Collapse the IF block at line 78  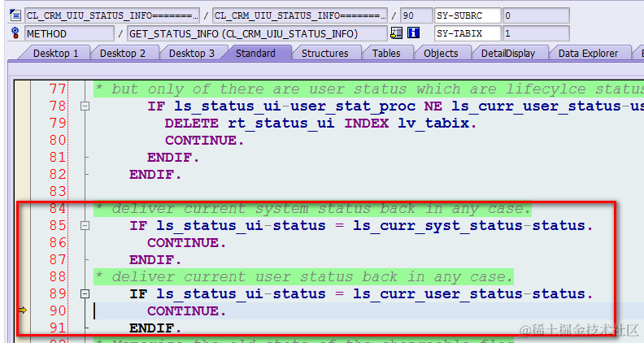(85, 106)
